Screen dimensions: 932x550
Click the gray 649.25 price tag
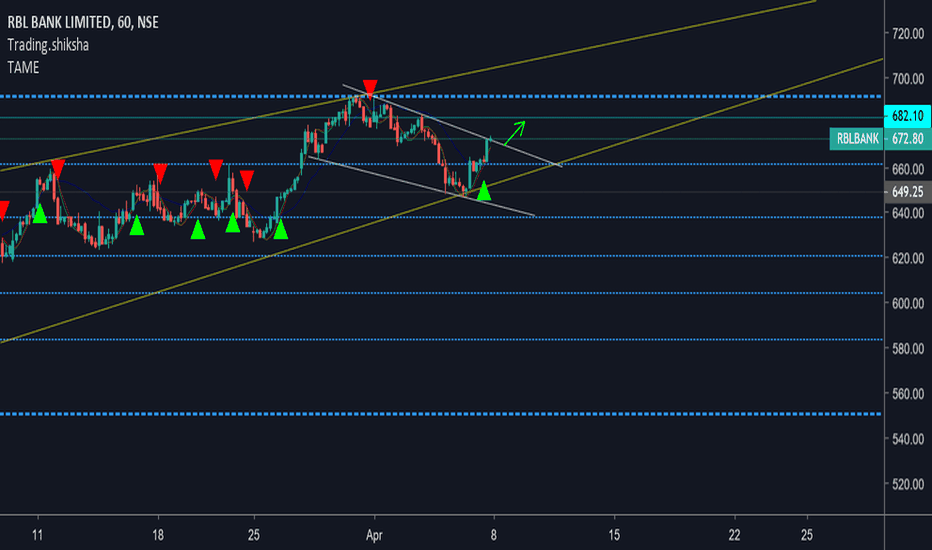point(908,192)
